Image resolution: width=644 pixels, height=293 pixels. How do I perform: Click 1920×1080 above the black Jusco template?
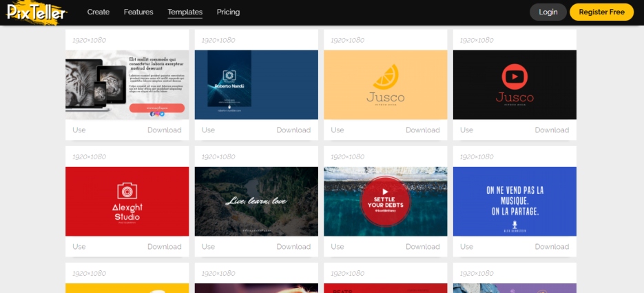point(477,40)
